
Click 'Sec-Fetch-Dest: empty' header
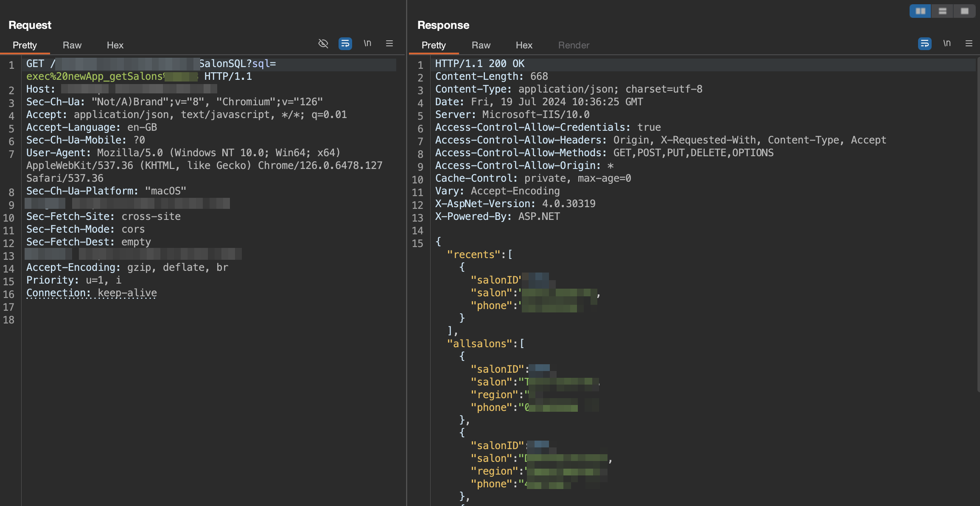(x=89, y=242)
